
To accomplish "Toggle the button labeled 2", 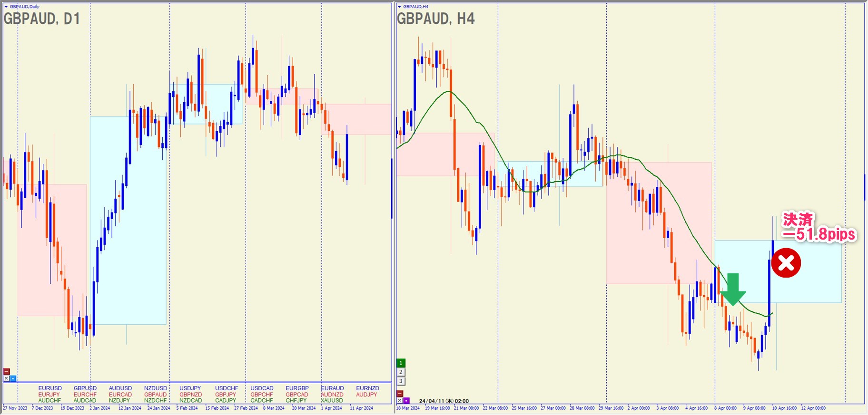I will (x=401, y=372).
